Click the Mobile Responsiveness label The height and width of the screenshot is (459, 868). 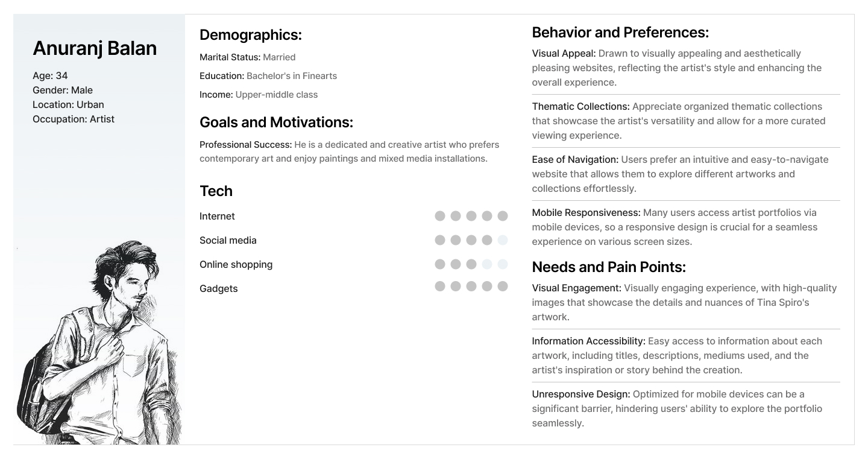(x=586, y=213)
